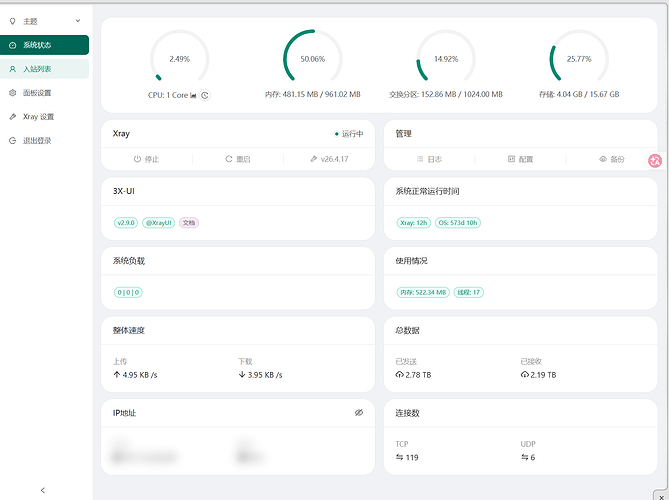Click the OS: 573d 10h uptime tag

(x=458, y=223)
